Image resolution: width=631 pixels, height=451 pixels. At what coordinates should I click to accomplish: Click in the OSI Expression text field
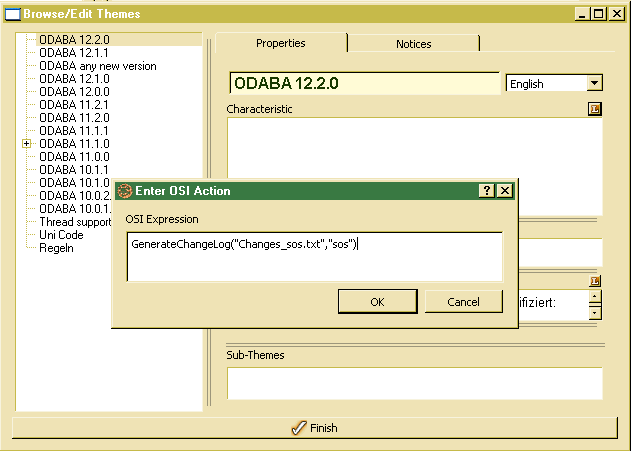point(314,256)
